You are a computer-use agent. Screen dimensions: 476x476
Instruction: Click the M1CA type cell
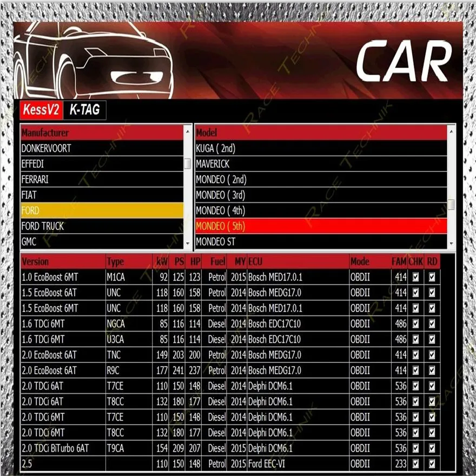[x=129, y=277]
